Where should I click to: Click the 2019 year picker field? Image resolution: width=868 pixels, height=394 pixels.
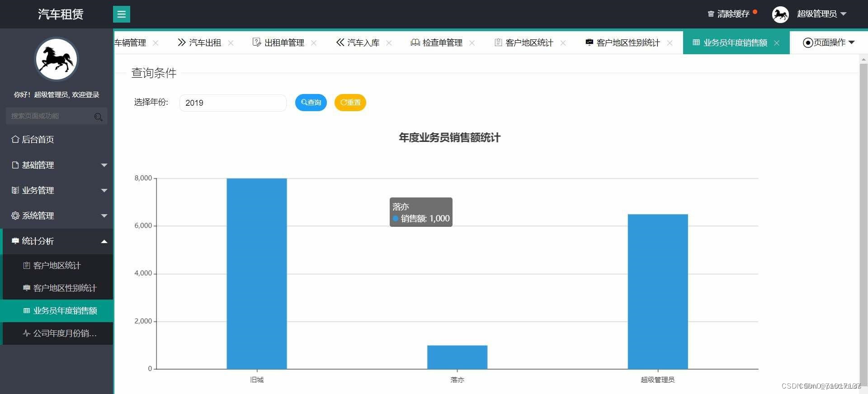[233, 103]
